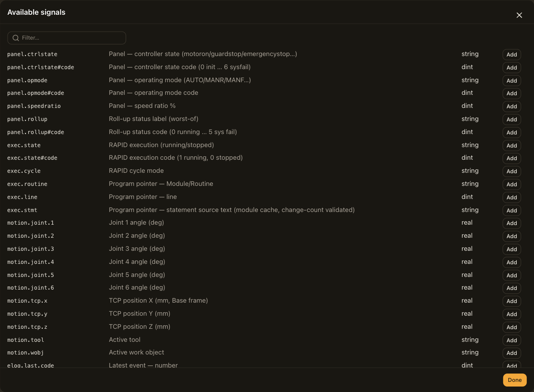Add the panel.ctrlstate signal
Image resolution: width=534 pixels, height=392 pixels.
[x=512, y=54]
